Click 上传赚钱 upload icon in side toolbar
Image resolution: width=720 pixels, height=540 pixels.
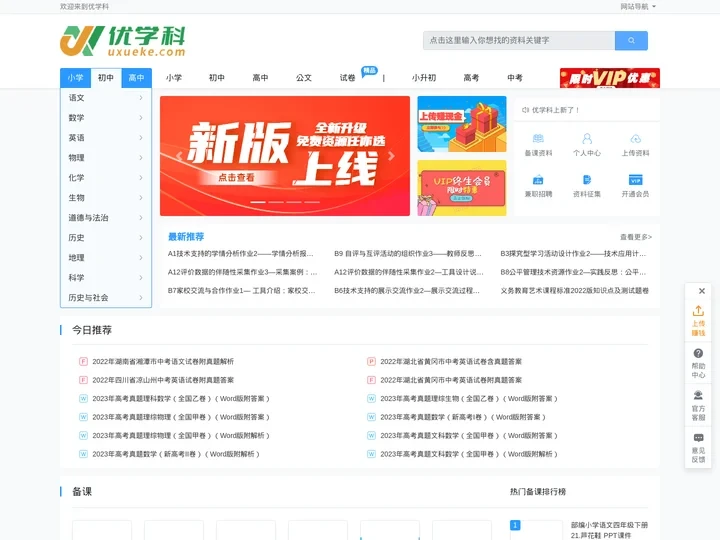[698, 311]
